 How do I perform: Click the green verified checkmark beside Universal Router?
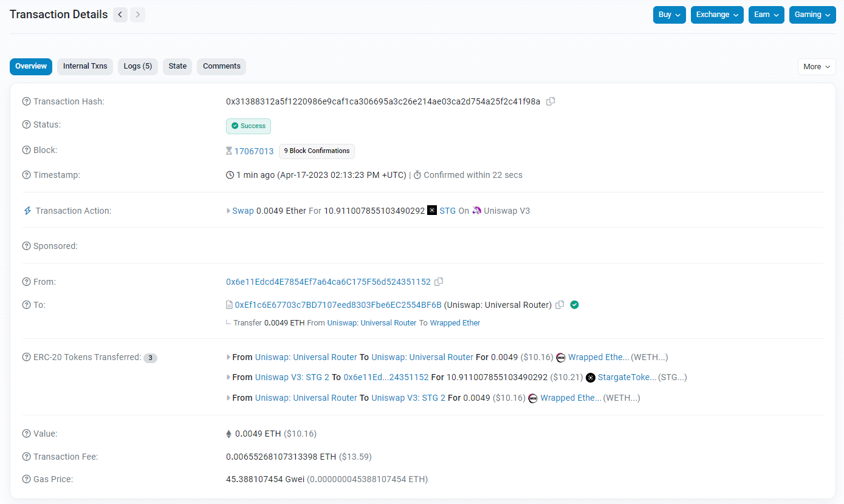pyautogui.click(x=574, y=305)
